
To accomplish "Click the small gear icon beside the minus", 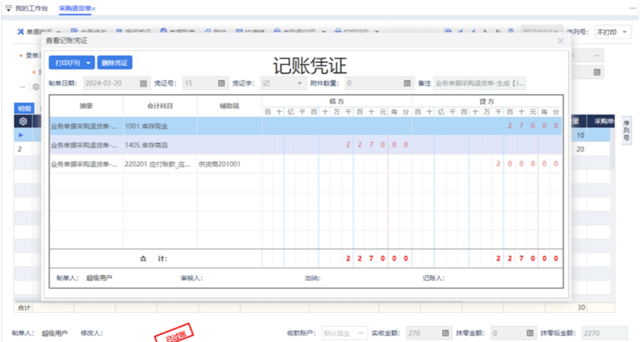I will coord(36,87).
